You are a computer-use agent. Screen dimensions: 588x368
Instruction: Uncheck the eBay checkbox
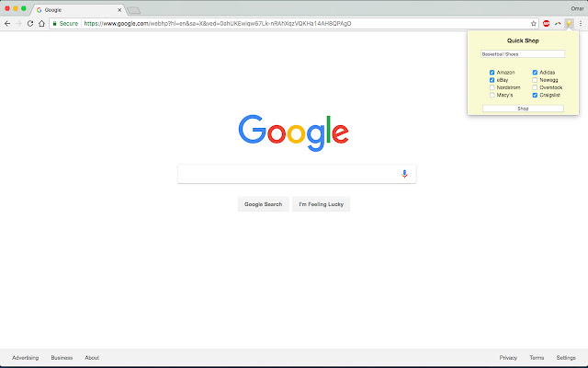[x=492, y=80]
